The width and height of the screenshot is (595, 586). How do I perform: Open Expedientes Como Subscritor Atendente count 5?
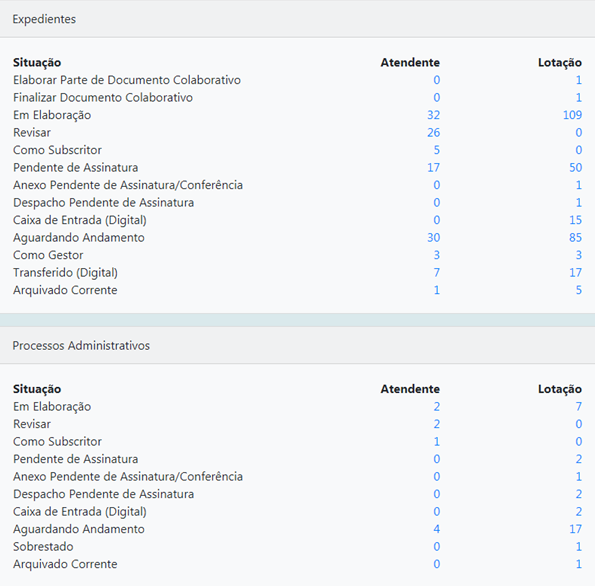pos(437,150)
